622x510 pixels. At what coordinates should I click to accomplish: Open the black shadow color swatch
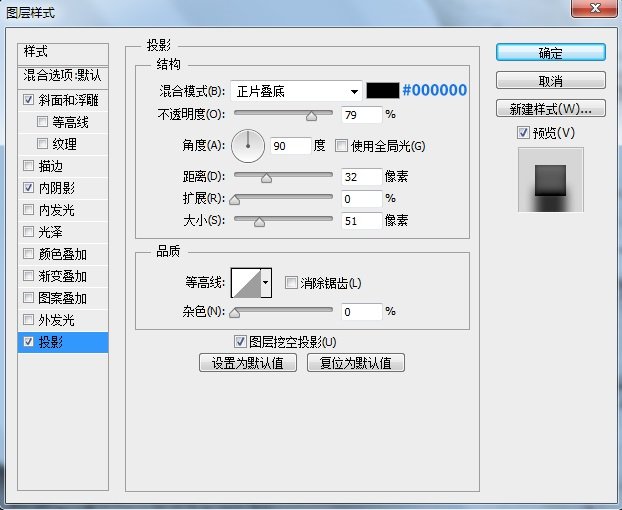383,91
